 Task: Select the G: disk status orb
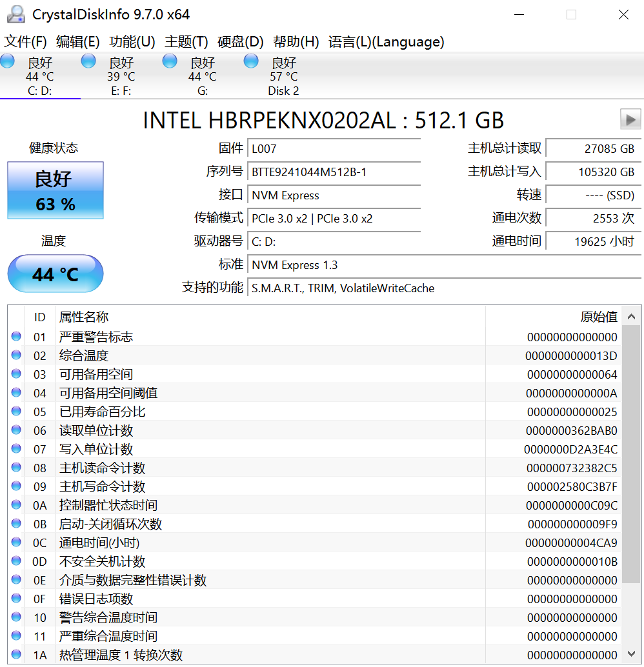[x=170, y=61]
